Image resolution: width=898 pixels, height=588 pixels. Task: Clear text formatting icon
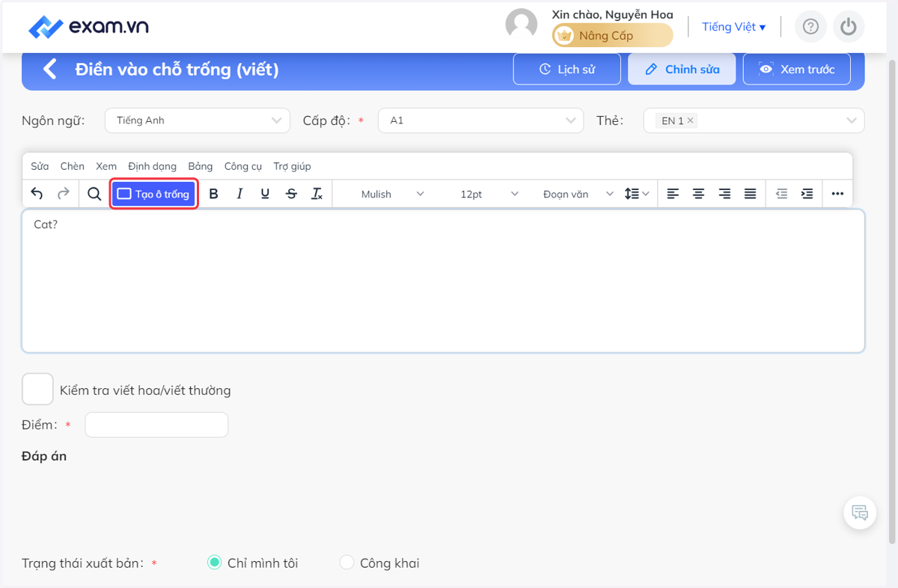coord(317,194)
